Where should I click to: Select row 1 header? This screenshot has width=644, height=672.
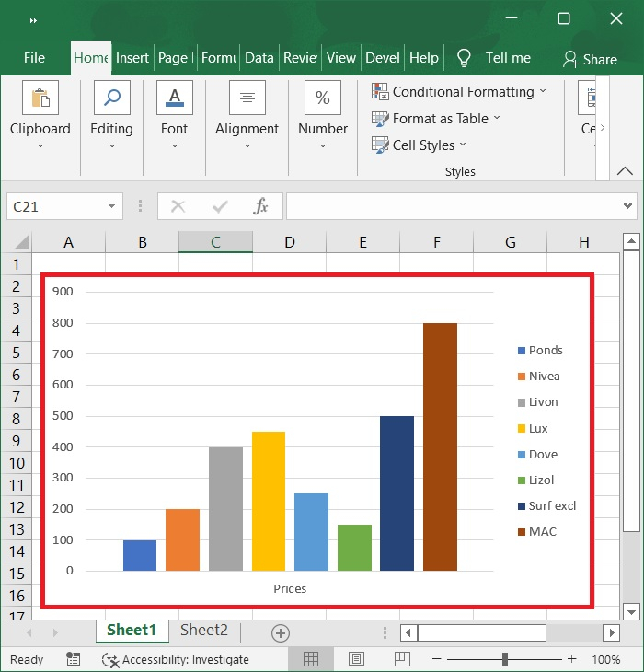[x=16, y=264]
